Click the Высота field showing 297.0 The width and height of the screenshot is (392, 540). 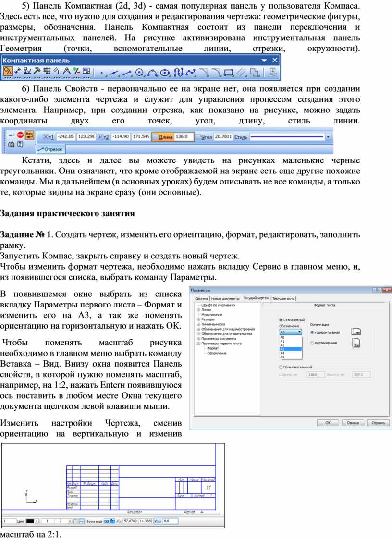coord(361,374)
